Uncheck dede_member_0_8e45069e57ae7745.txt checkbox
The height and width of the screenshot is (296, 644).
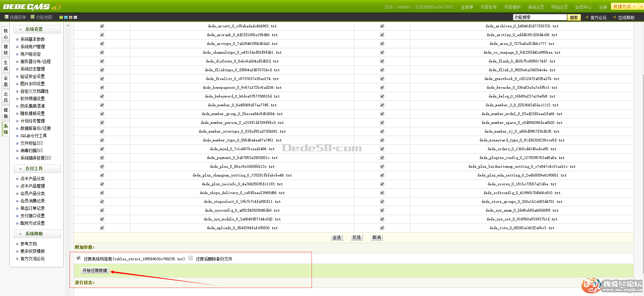(x=102, y=105)
